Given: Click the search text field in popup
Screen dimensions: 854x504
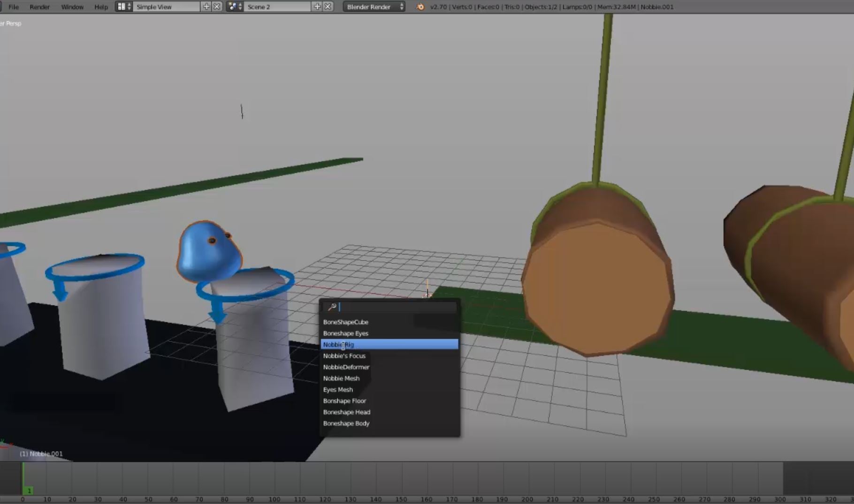Looking at the screenshot, I should click(x=396, y=307).
